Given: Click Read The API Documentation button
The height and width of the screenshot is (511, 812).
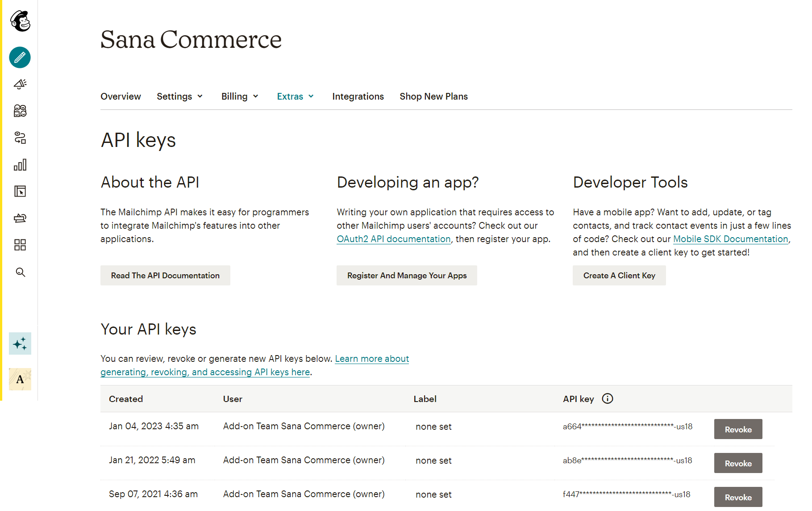Looking at the screenshot, I should pyautogui.click(x=165, y=276).
